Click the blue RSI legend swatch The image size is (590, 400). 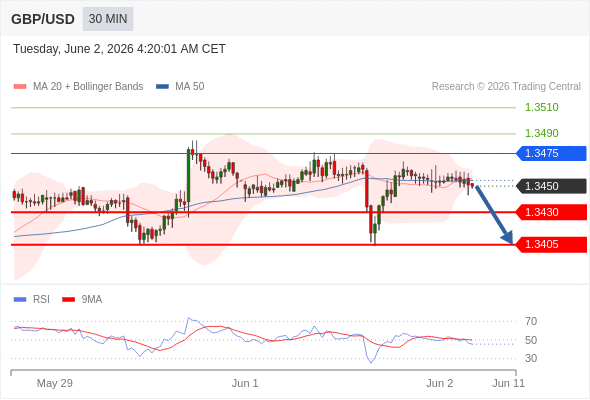[20, 300]
